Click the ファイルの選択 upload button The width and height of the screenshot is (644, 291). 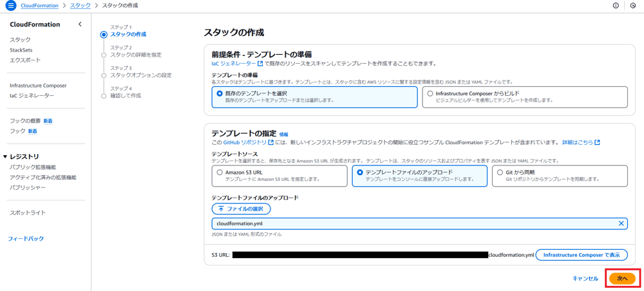(241, 209)
